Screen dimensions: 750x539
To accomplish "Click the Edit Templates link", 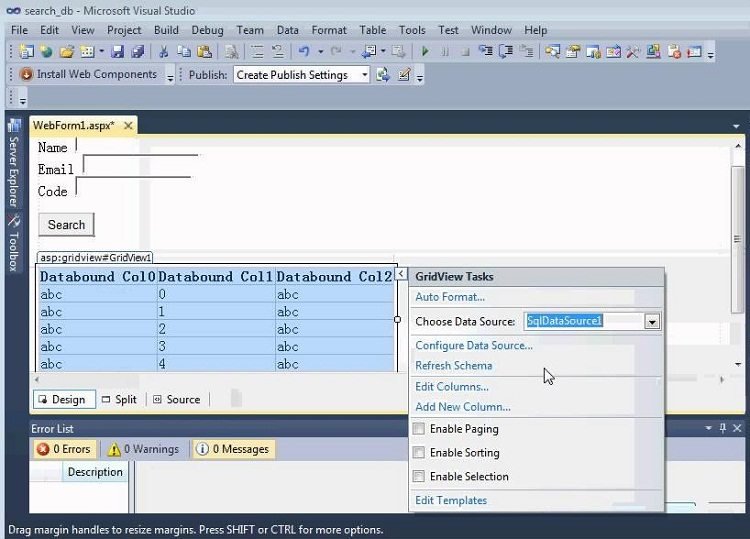I will coord(451,500).
